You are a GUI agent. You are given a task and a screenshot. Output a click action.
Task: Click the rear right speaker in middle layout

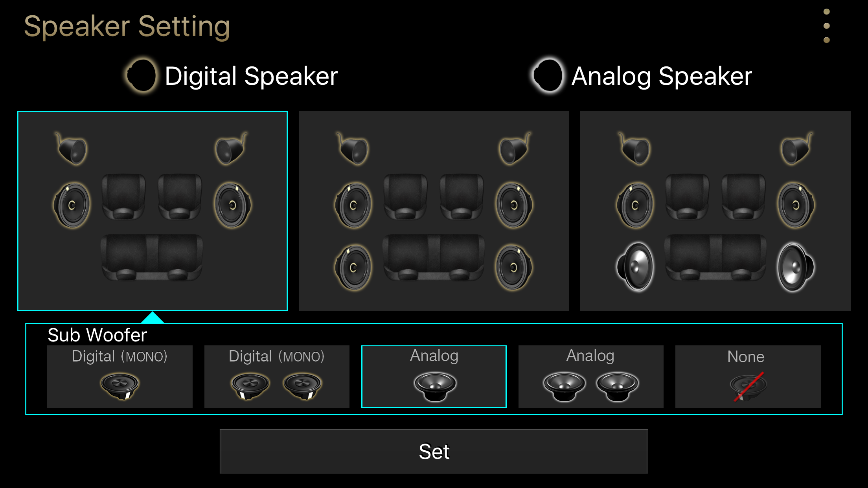514,268
